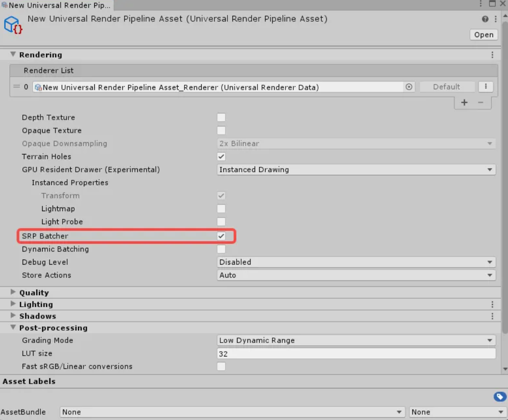Screen dimensions: 508x420
Task: Expand the Shadows section
Action: [x=13, y=315]
